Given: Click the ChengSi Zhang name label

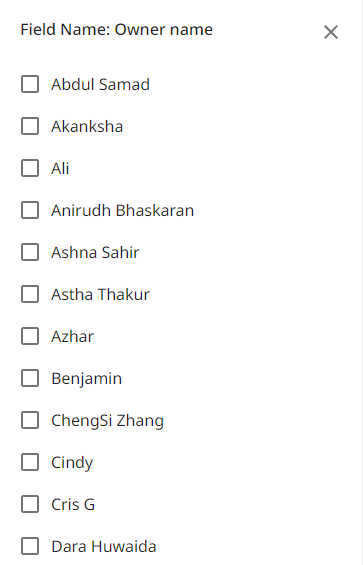Looking at the screenshot, I should (x=107, y=421).
